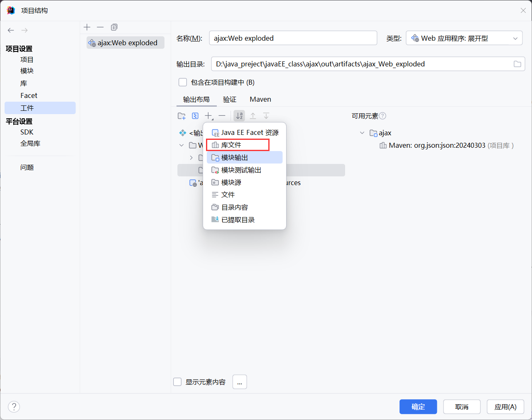Screen dimensions: 532x420
Task: Copy the artifact with the duplicate icon
Action: [x=114, y=27]
